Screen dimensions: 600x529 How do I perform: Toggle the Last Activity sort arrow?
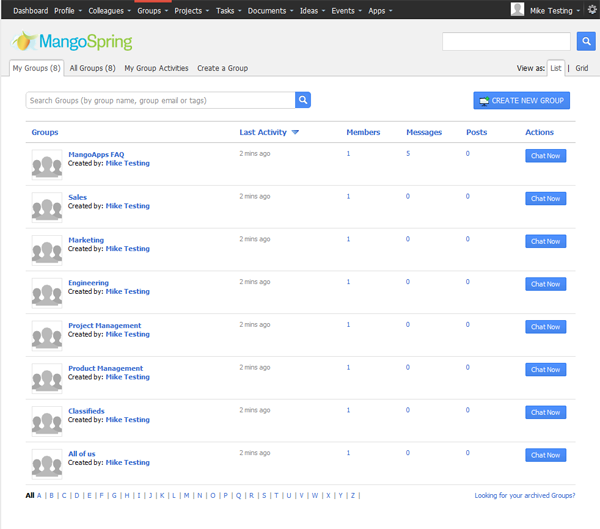295,132
